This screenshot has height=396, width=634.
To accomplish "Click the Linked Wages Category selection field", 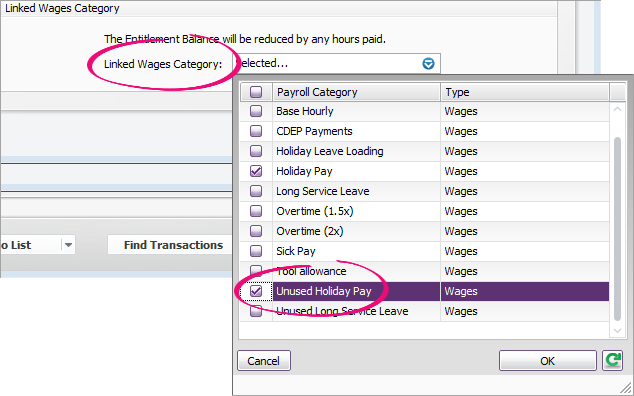I will click(x=336, y=64).
